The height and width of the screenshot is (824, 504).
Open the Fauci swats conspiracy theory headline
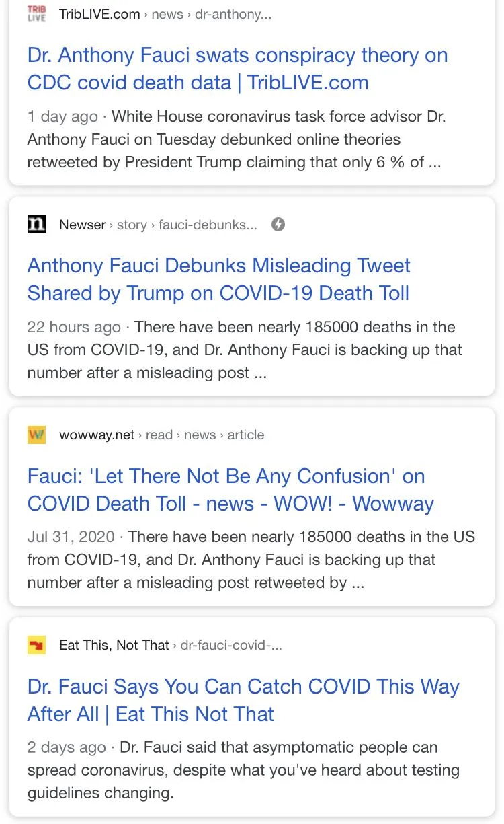[x=237, y=69]
